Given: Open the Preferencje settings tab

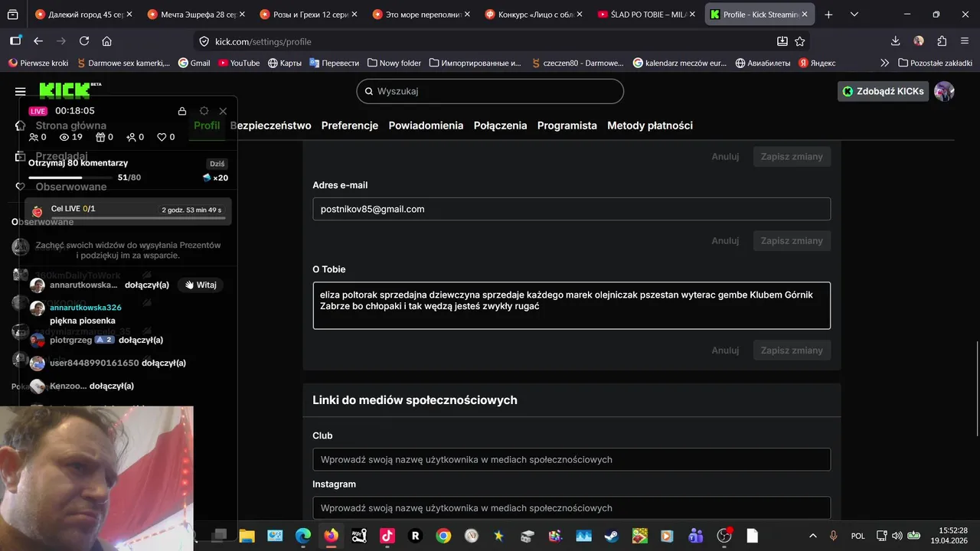Looking at the screenshot, I should [x=350, y=126].
